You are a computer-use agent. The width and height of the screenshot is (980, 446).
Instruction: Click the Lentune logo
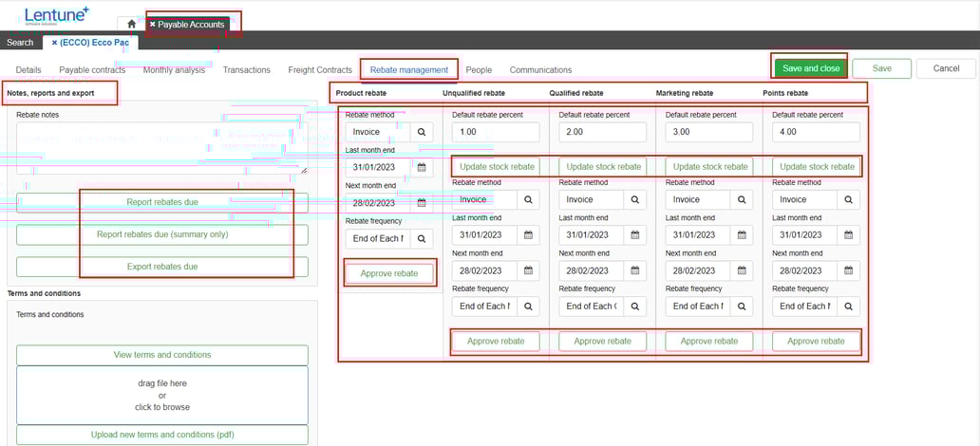57,15
